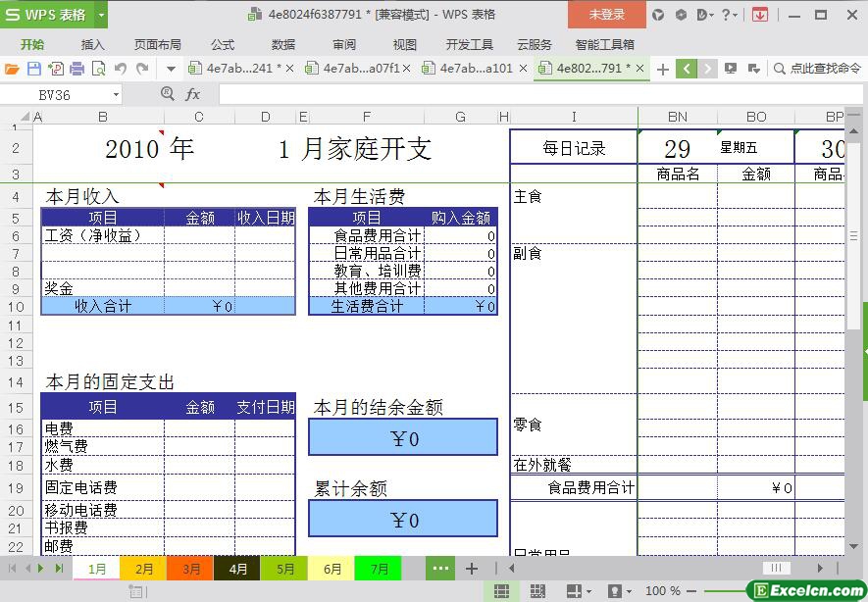868x602 pixels.
Task: Open the quick access toolbar customize dropdown
Action: point(171,69)
